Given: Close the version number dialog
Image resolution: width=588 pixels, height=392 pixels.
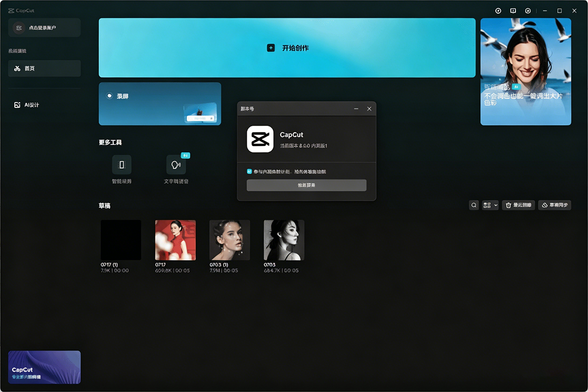Looking at the screenshot, I should point(369,109).
